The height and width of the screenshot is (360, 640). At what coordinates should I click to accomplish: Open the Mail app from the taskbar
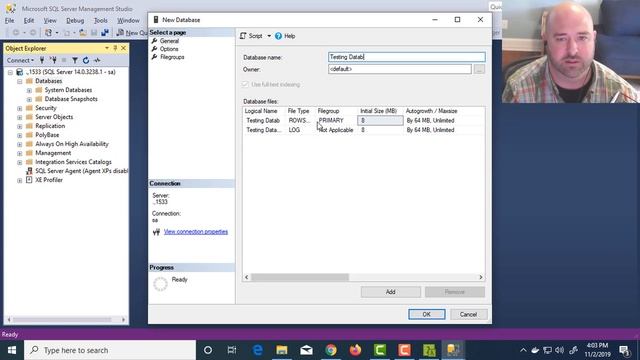point(306,350)
